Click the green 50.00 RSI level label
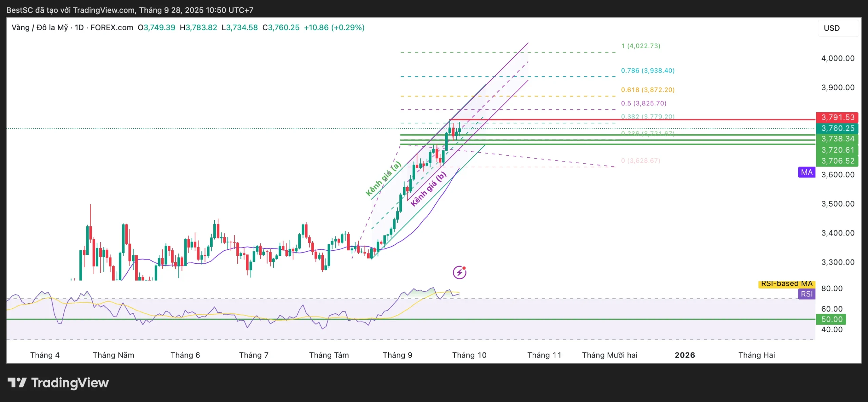This screenshot has height=402, width=868. [x=831, y=319]
